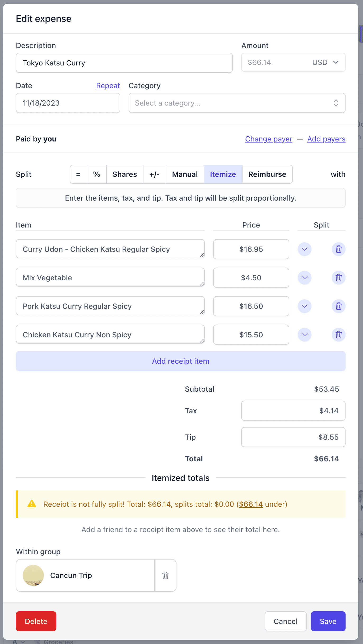The width and height of the screenshot is (363, 644).
Task: Enable Manual split mode
Action: (x=185, y=174)
